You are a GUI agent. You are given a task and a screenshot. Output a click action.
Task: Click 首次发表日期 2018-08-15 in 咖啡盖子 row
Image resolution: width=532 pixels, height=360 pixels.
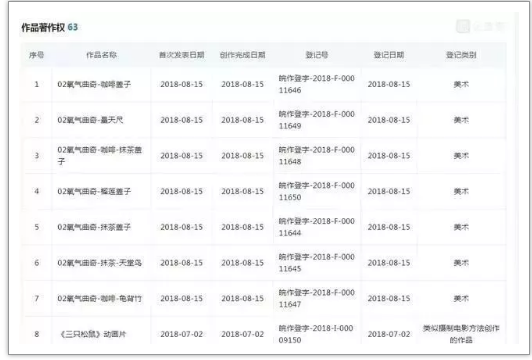point(182,84)
